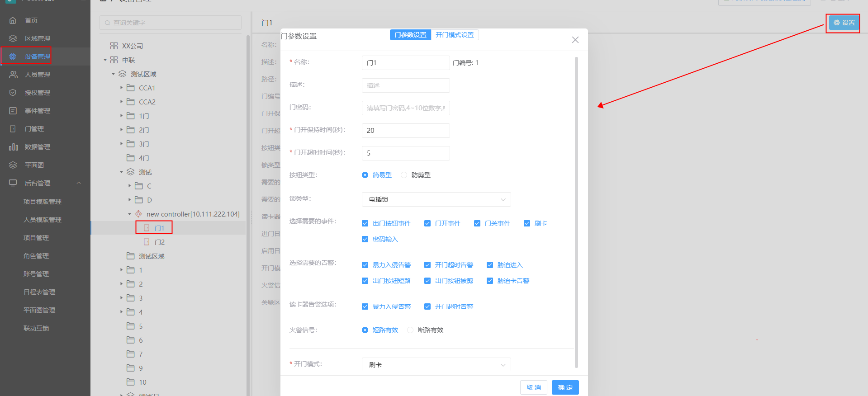Click the 平面图 layers icon
Screen dimensions: 868x396
click(13, 165)
